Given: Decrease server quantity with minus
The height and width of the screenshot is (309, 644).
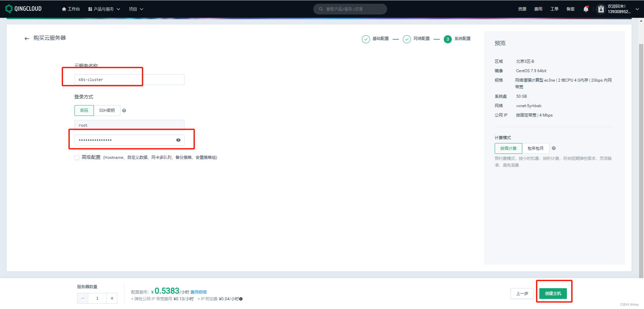Looking at the screenshot, I should 83,298.
